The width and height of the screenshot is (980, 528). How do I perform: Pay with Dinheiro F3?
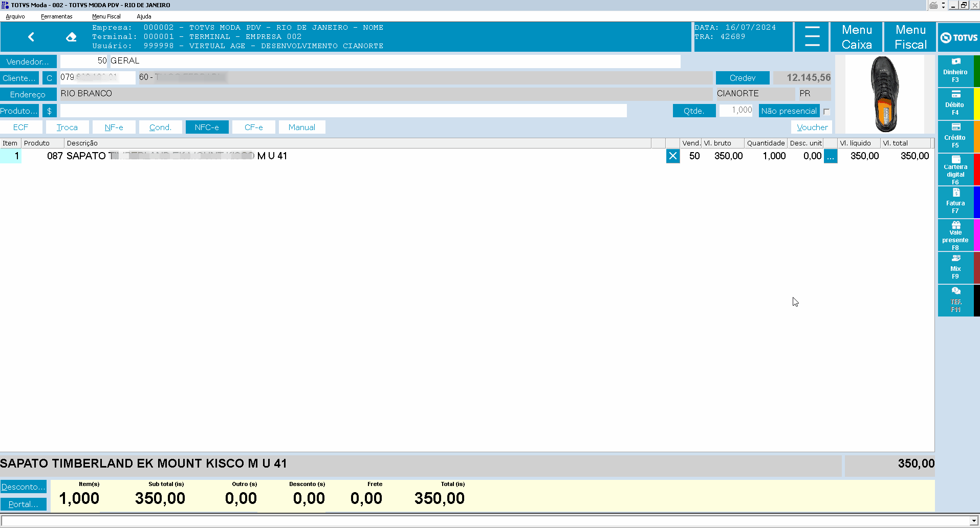click(955, 71)
